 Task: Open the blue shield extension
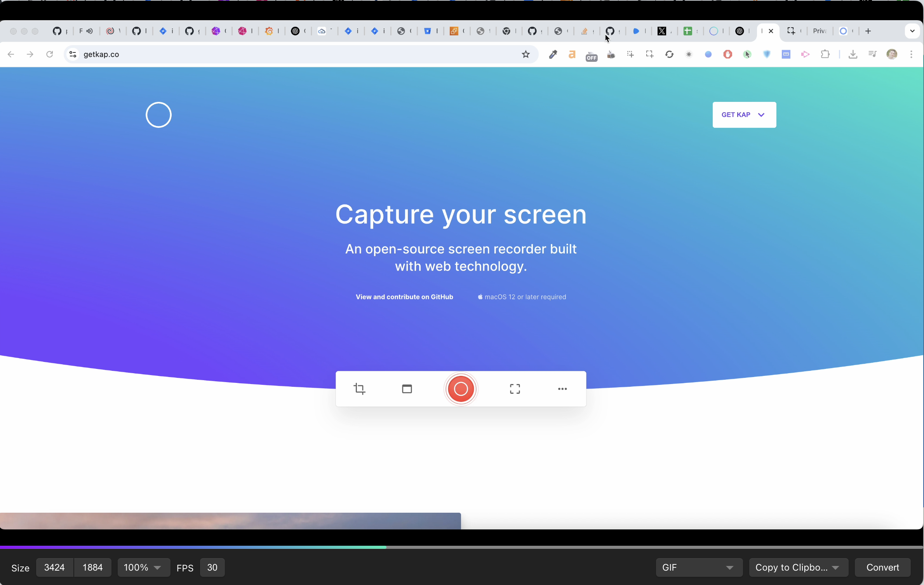point(767,54)
